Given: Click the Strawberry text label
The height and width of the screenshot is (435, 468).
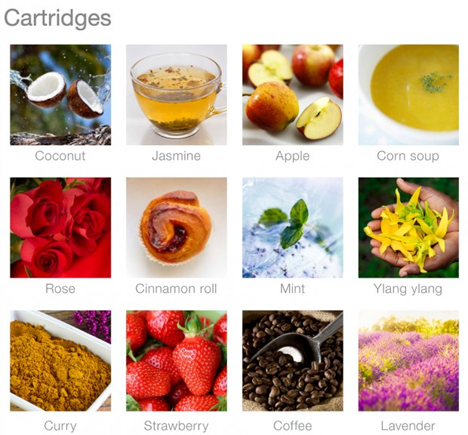Looking at the screenshot, I should coord(176,426).
